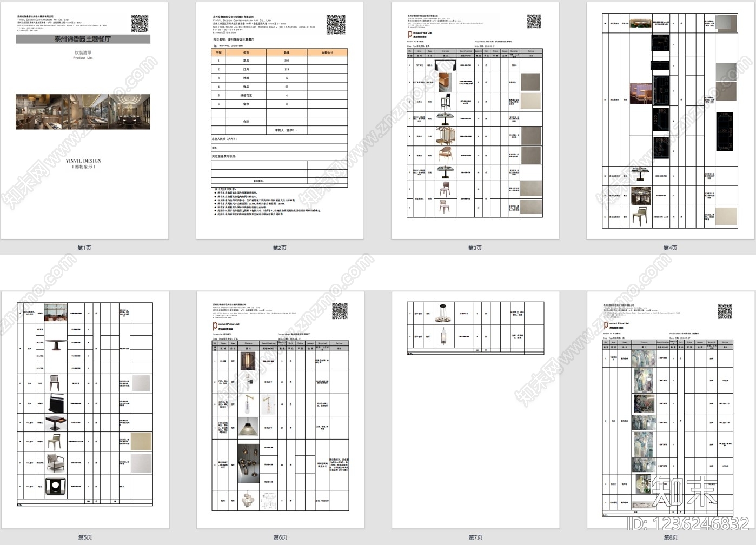Click the 金额合计 column header on page 2
Screen dimensions: 756x545
point(327,52)
